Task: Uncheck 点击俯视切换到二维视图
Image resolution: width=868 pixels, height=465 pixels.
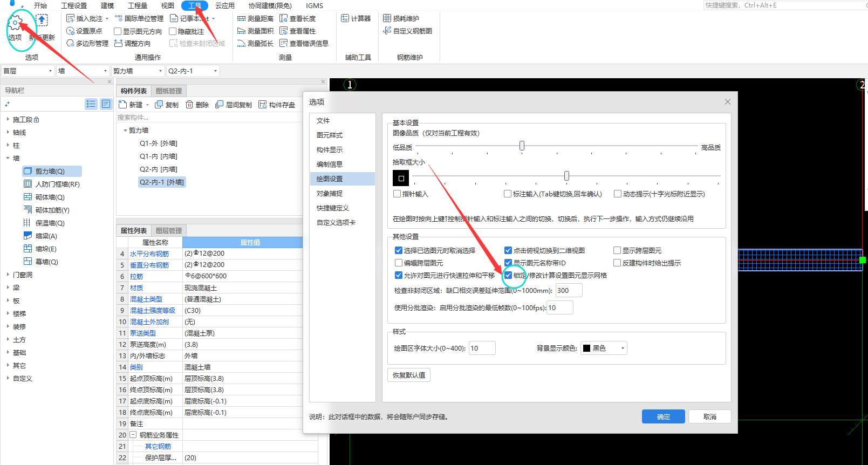Action: tap(508, 250)
